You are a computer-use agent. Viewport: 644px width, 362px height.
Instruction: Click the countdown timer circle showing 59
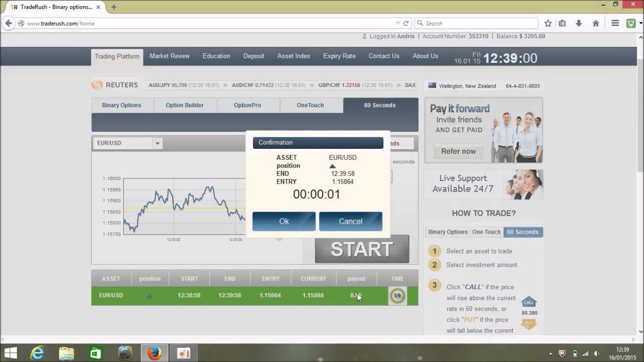click(x=397, y=296)
